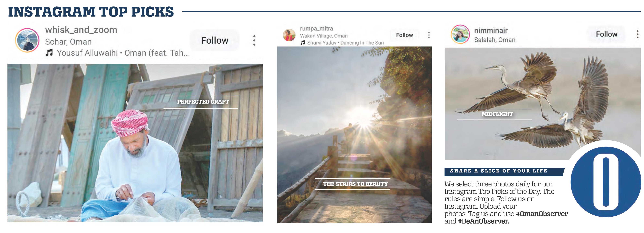Open more options for nimminair post
The image size is (644, 233).
(x=638, y=34)
